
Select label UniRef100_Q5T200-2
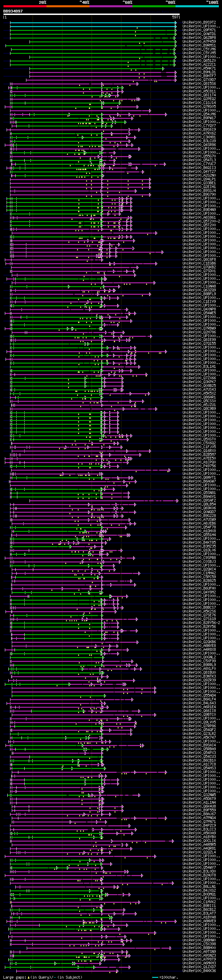[x=201, y=221]
